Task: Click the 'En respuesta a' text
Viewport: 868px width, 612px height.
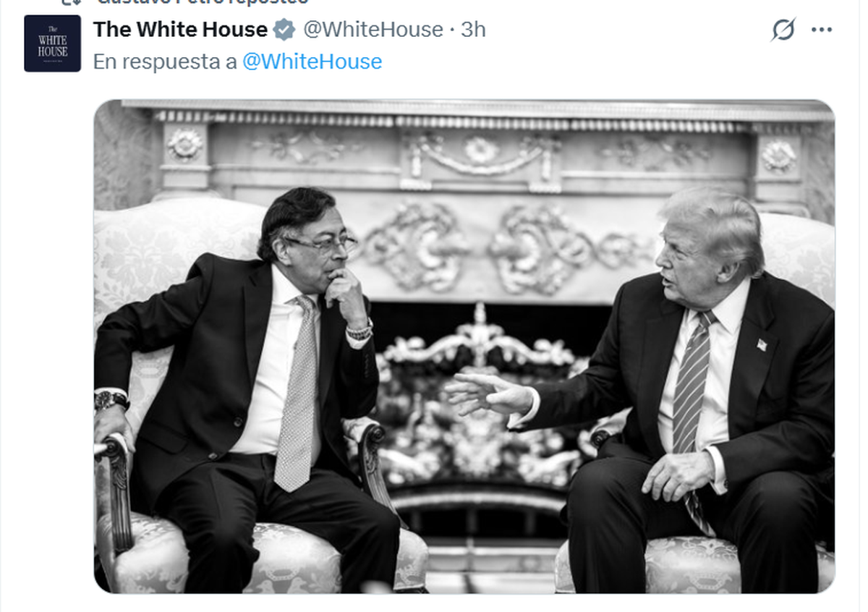Action: [165, 62]
